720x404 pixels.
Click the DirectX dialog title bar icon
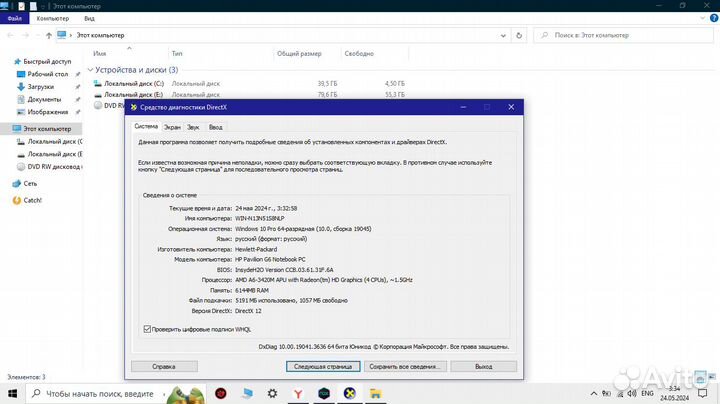click(x=134, y=107)
